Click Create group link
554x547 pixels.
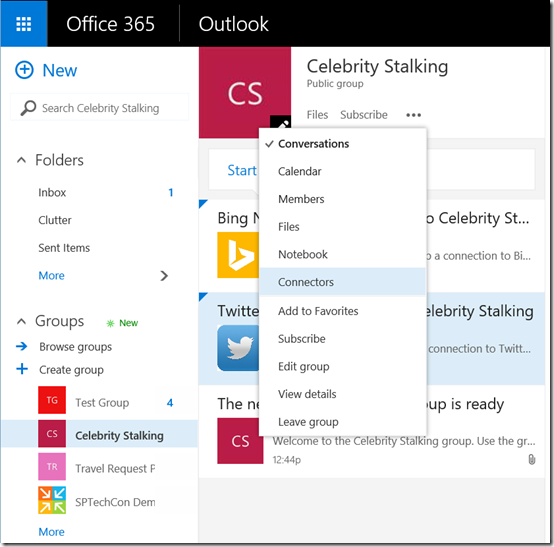[x=71, y=370]
